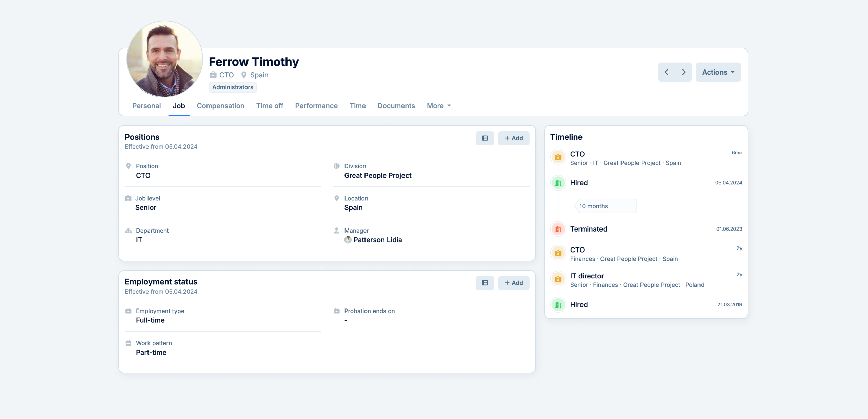Go to the Time off tab

tap(270, 106)
